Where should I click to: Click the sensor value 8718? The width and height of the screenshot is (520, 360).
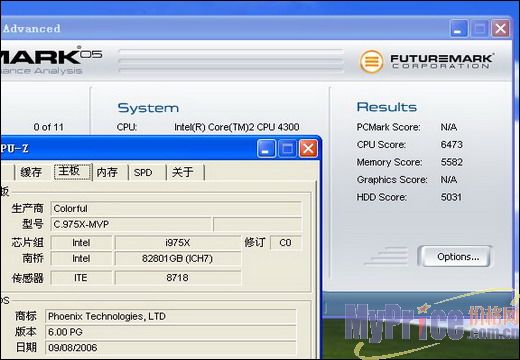178,277
